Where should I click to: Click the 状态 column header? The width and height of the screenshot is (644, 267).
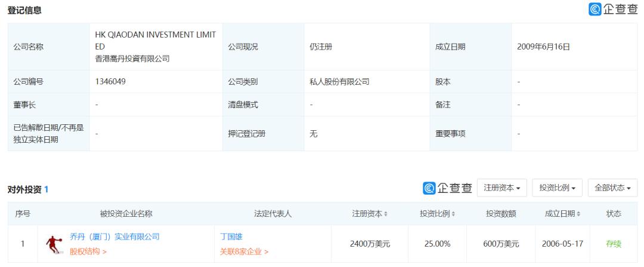614,214
